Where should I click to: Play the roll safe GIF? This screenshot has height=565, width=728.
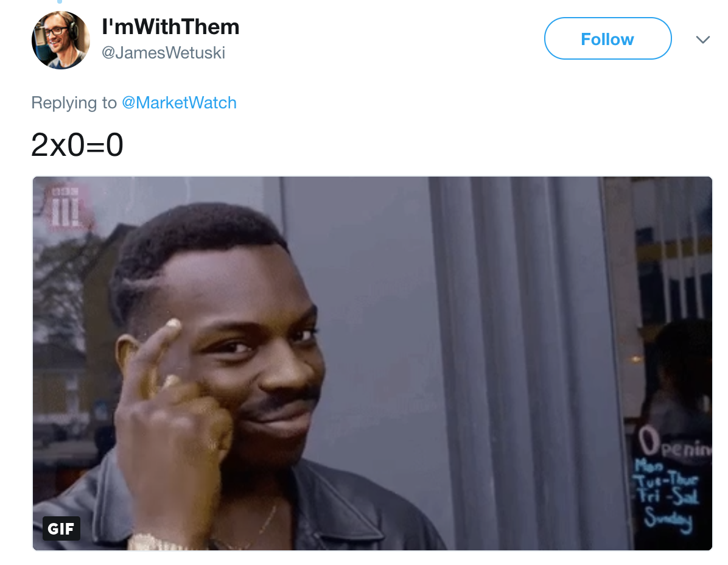pyautogui.click(x=373, y=363)
